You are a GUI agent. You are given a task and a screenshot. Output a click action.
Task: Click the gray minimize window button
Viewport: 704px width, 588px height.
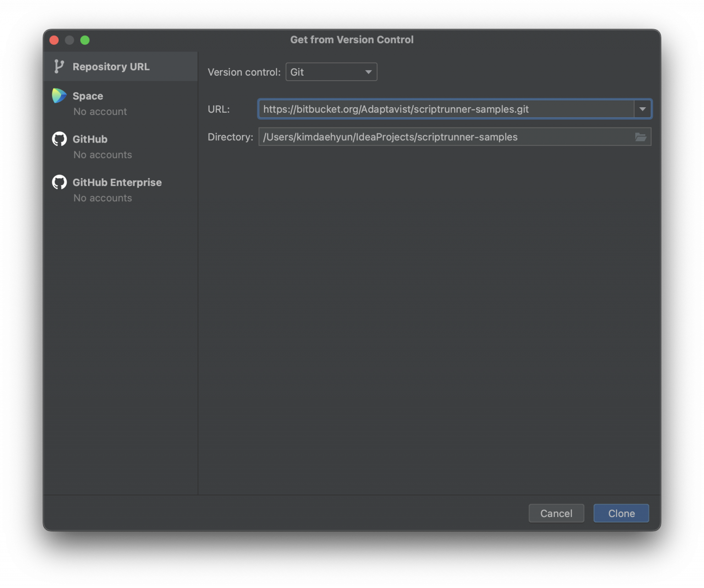click(69, 40)
